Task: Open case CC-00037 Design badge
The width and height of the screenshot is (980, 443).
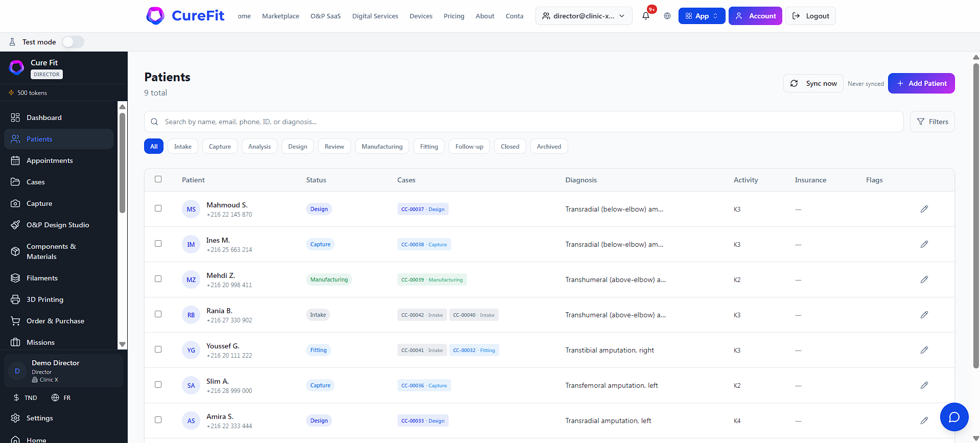Action: tap(423, 209)
